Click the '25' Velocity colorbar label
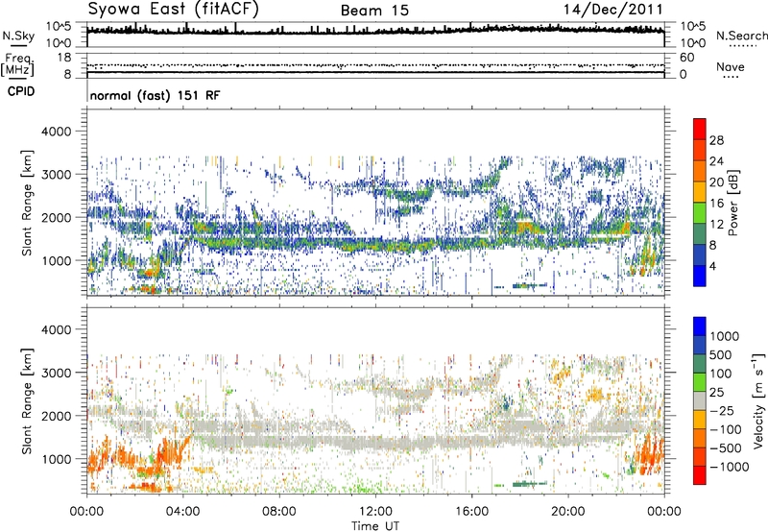This screenshot has height=532, width=768. [716, 392]
